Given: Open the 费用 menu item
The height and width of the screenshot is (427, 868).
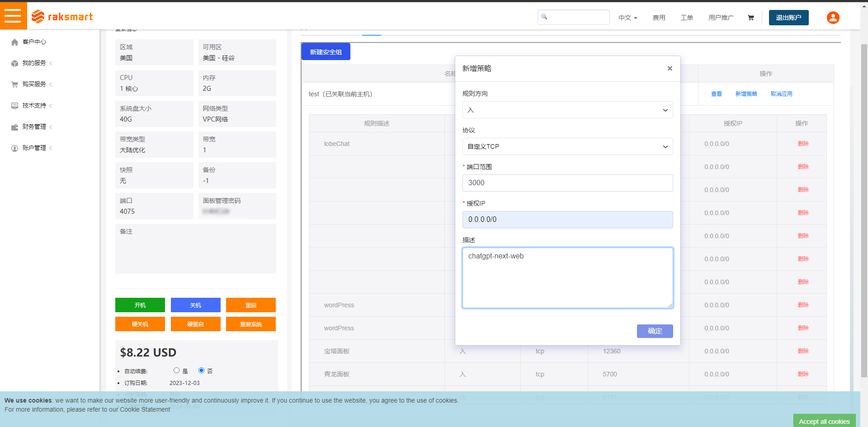Looking at the screenshot, I should (x=659, y=17).
